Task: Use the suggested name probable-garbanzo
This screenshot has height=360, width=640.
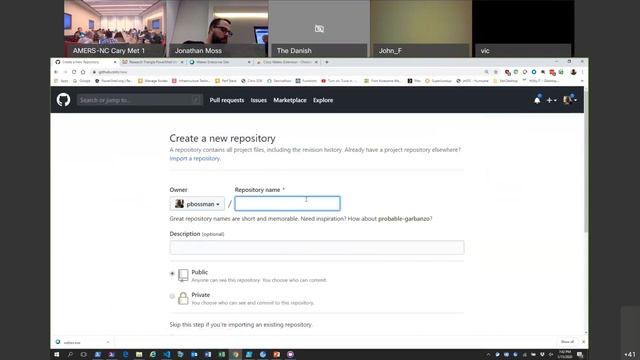Action: (x=404, y=219)
